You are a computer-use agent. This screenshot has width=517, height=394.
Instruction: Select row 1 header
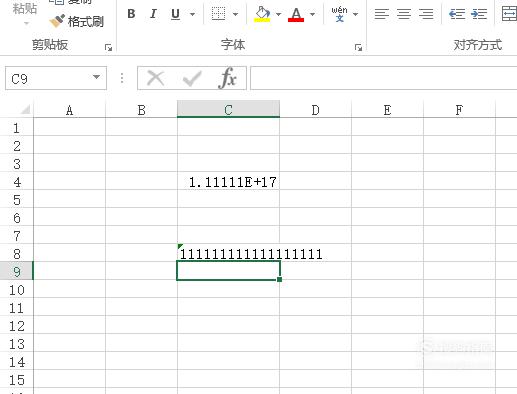tap(17, 128)
